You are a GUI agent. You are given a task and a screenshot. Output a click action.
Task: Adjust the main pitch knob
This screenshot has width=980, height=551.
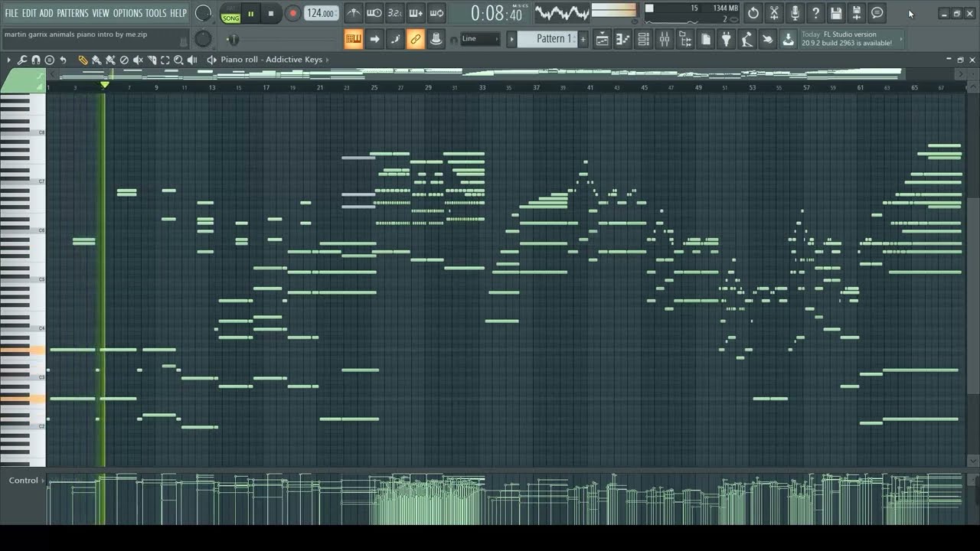[x=203, y=39]
